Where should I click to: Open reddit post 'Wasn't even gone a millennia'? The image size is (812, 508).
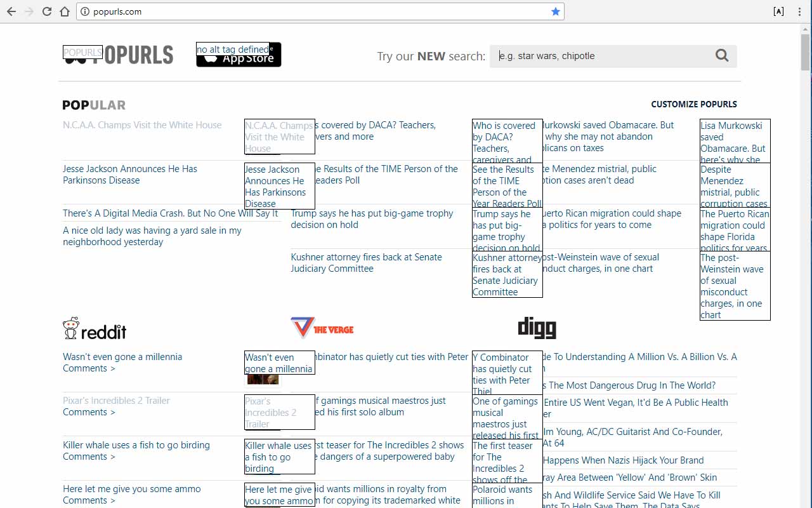(122, 357)
